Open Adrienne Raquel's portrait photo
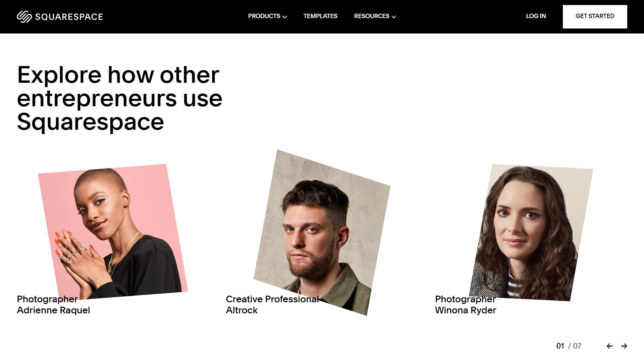Viewport: 644px width, 362px height. pyautogui.click(x=113, y=231)
